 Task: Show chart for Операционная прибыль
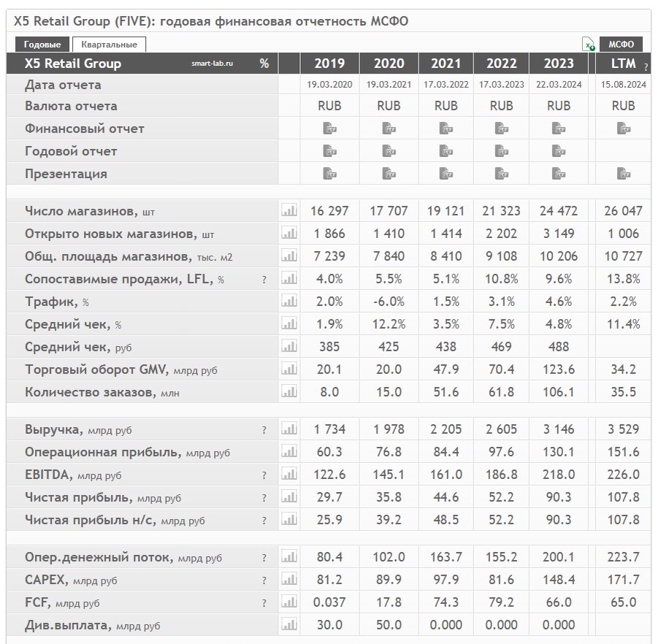pos(289,452)
